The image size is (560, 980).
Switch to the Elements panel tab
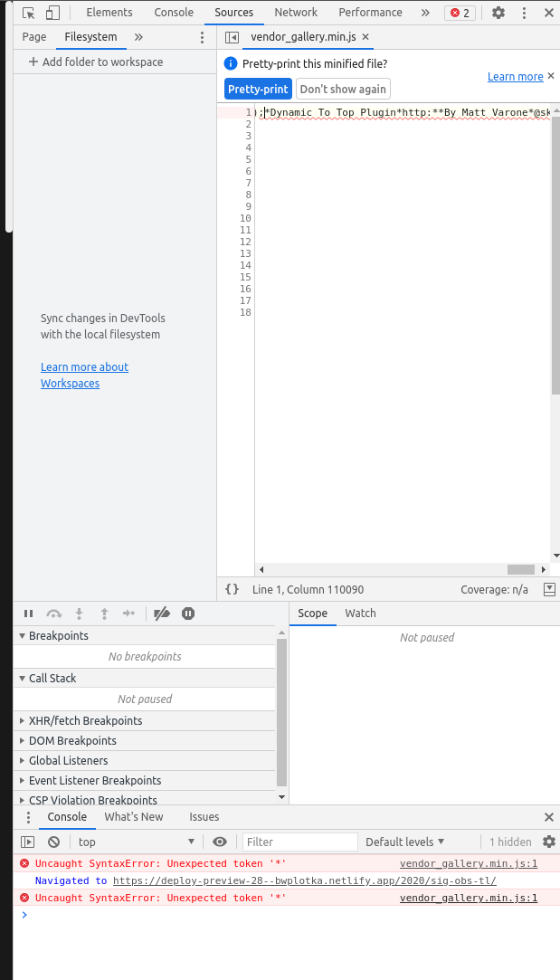(109, 13)
